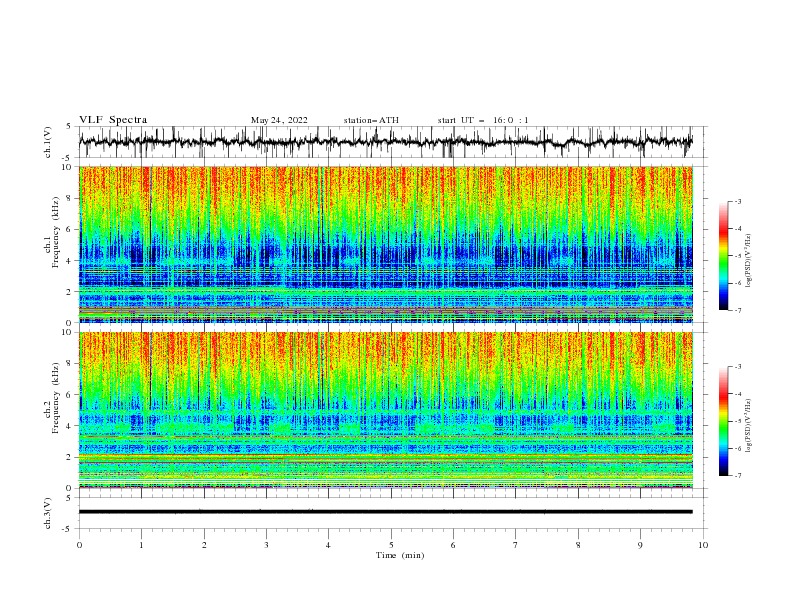Screen dimensions: 792x612
Task: Click the ch.1 frequency axis "10" tick label
Action: click(66, 167)
